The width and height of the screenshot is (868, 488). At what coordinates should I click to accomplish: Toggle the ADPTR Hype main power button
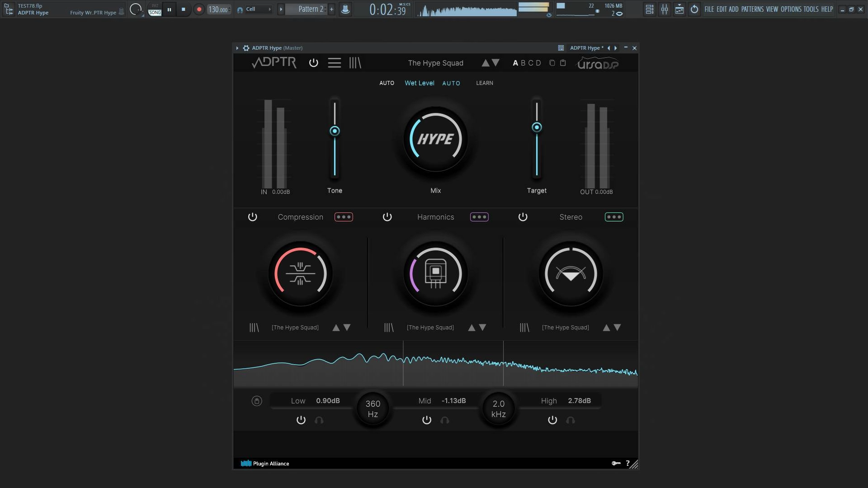[x=313, y=63]
